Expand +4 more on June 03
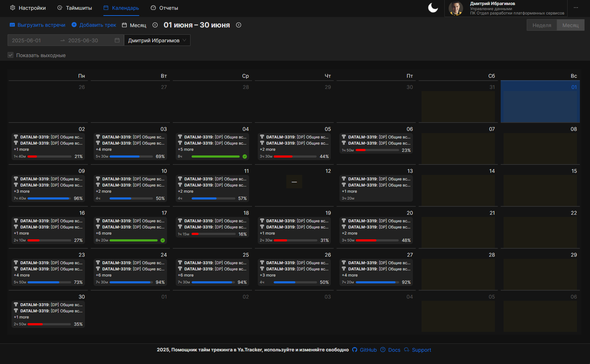The width and height of the screenshot is (590, 364). point(104,149)
